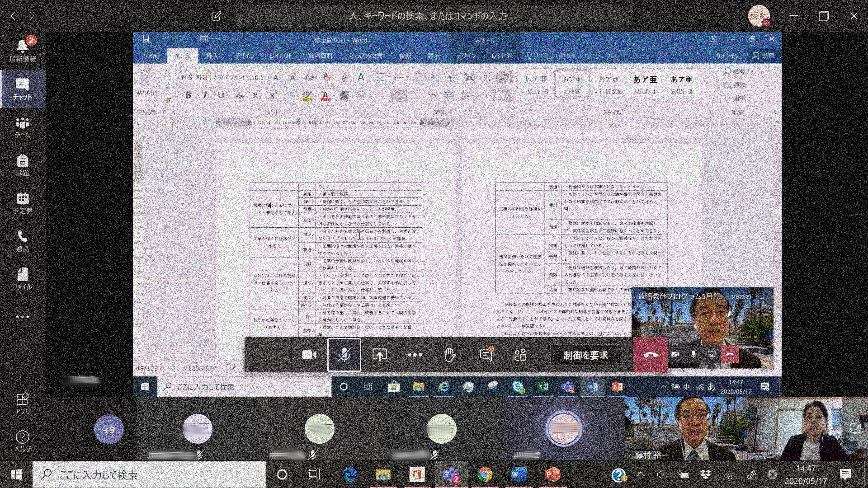Open Edge from the local Windows taskbar

click(x=349, y=474)
